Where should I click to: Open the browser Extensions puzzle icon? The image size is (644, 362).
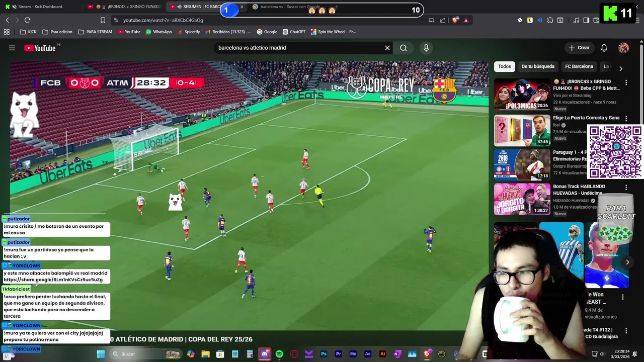point(550,20)
